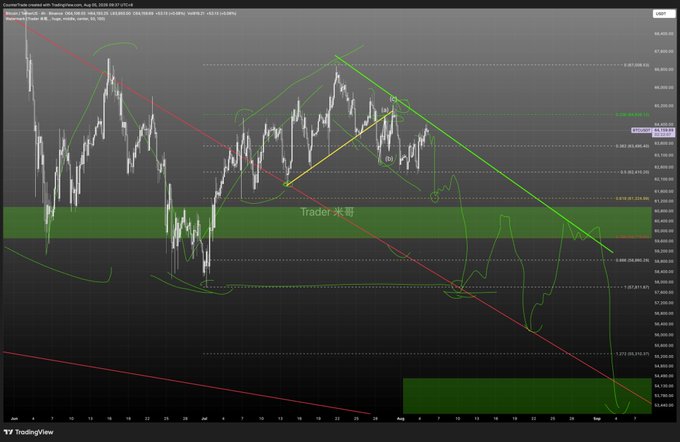Click the (b) wave label on chart
The height and width of the screenshot is (442, 680).
pyautogui.click(x=389, y=159)
